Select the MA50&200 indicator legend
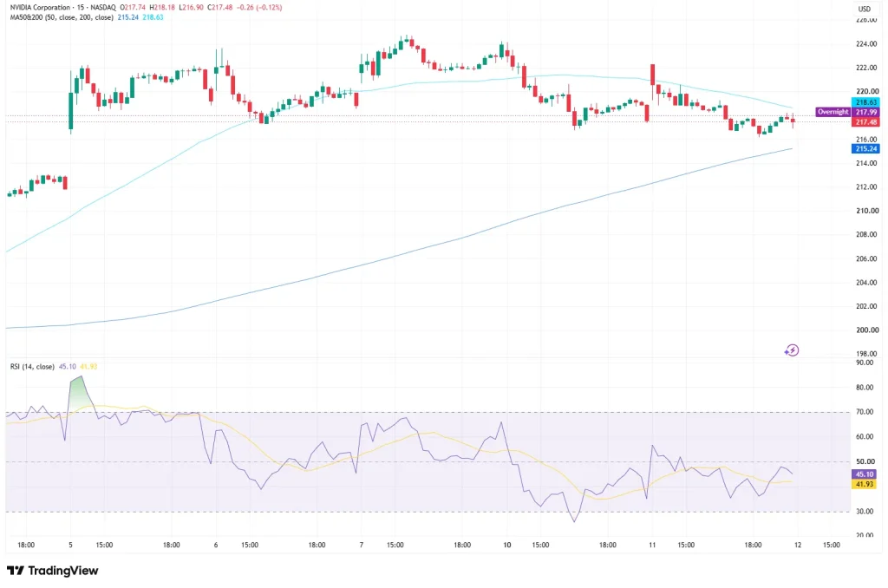Viewport: 888px width, 588px height. [62, 17]
